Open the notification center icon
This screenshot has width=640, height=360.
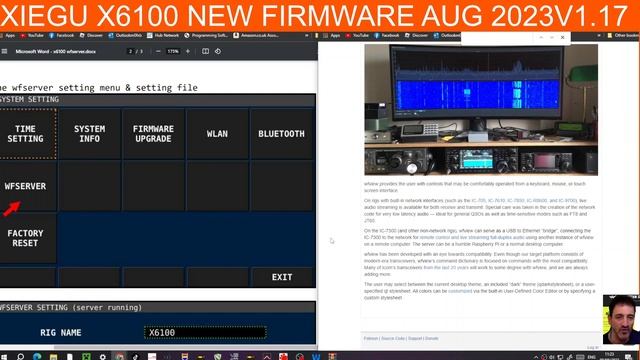(629, 357)
